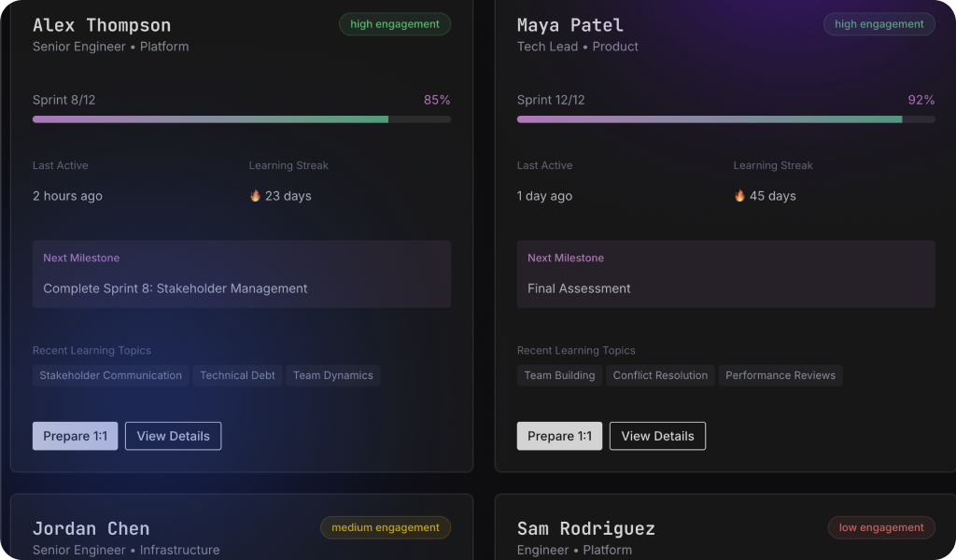This screenshot has width=956, height=560.
Task: Click Alex Thompson's fire streak icon
Action: (x=255, y=196)
